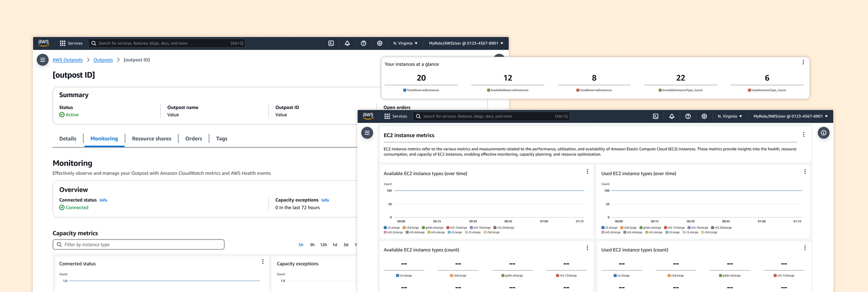
Task: Toggle hamburger navigation in EC2 metrics window
Action: 367,133
